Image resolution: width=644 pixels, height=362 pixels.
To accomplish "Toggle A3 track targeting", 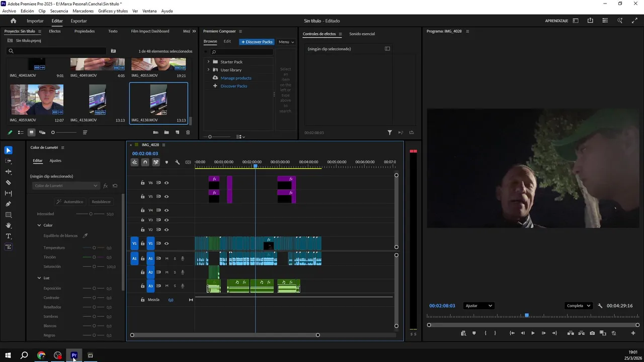I will coord(150,286).
